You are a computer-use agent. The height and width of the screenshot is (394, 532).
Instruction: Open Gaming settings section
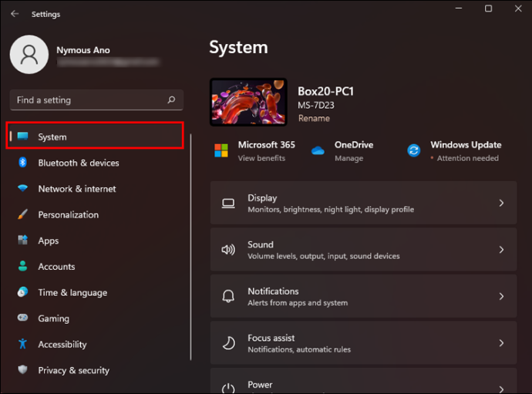click(x=95, y=318)
